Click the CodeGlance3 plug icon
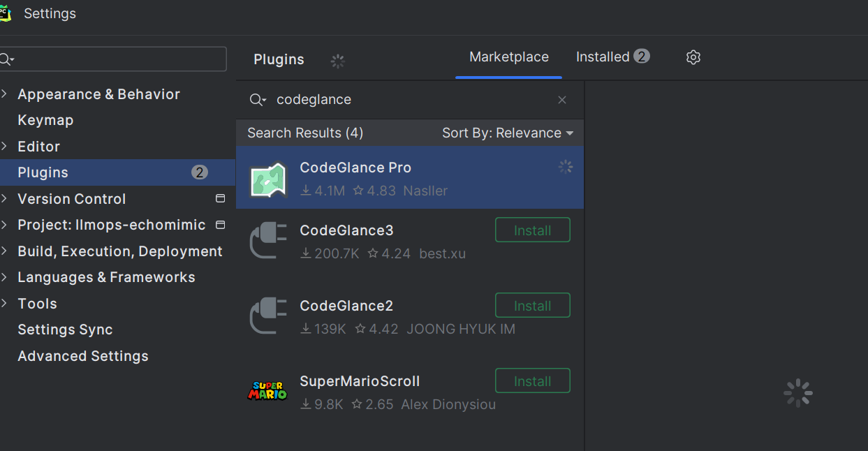The width and height of the screenshot is (868, 451). 268,241
